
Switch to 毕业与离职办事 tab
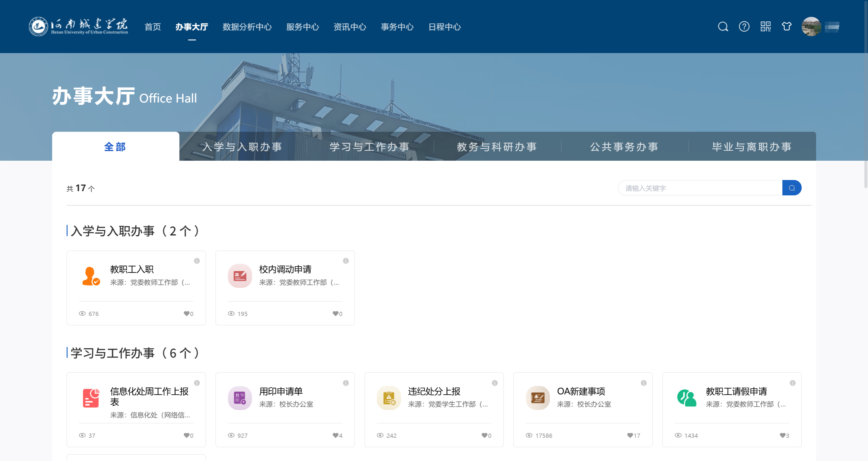pyautogui.click(x=752, y=147)
